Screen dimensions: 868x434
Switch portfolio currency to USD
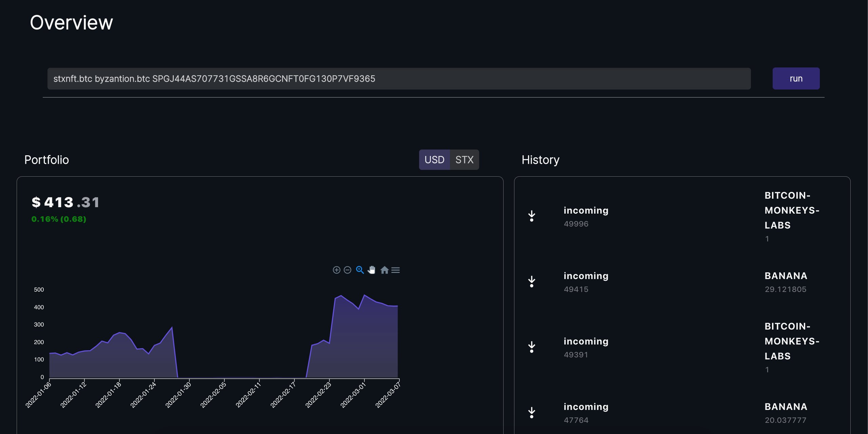pyautogui.click(x=434, y=160)
